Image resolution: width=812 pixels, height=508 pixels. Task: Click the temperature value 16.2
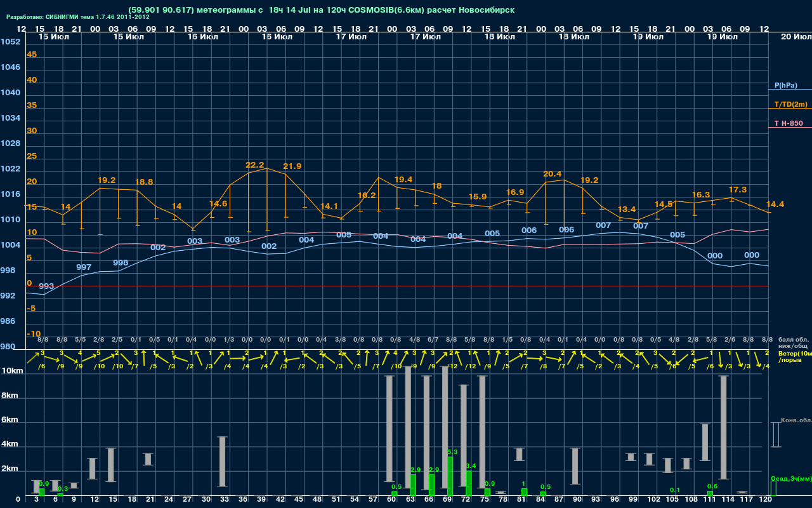click(x=367, y=196)
